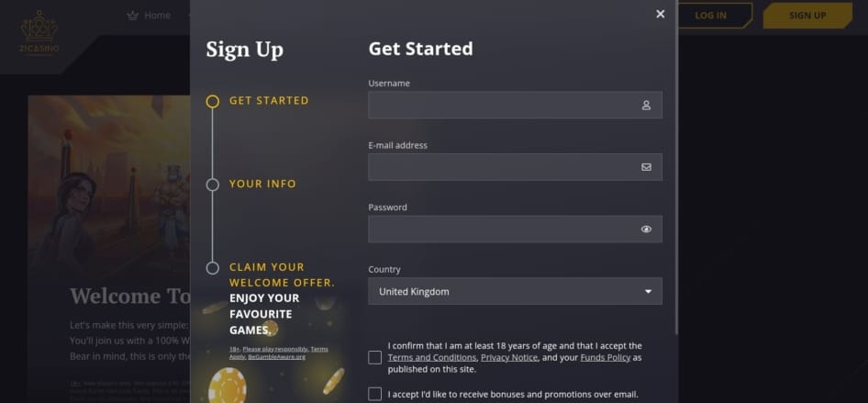Image resolution: width=868 pixels, height=403 pixels.
Task: Check the age confirmation checkbox
Action: point(374,357)
